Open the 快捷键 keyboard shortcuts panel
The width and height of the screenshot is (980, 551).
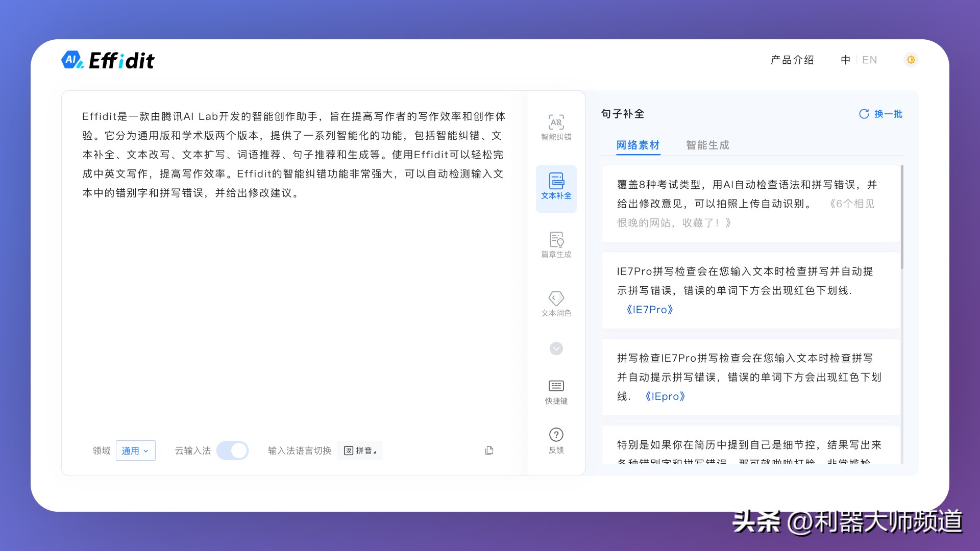(x=556, y=392)
